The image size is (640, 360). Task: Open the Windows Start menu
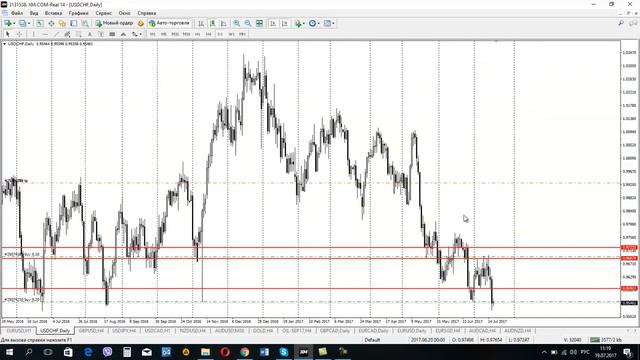[9, 352]
